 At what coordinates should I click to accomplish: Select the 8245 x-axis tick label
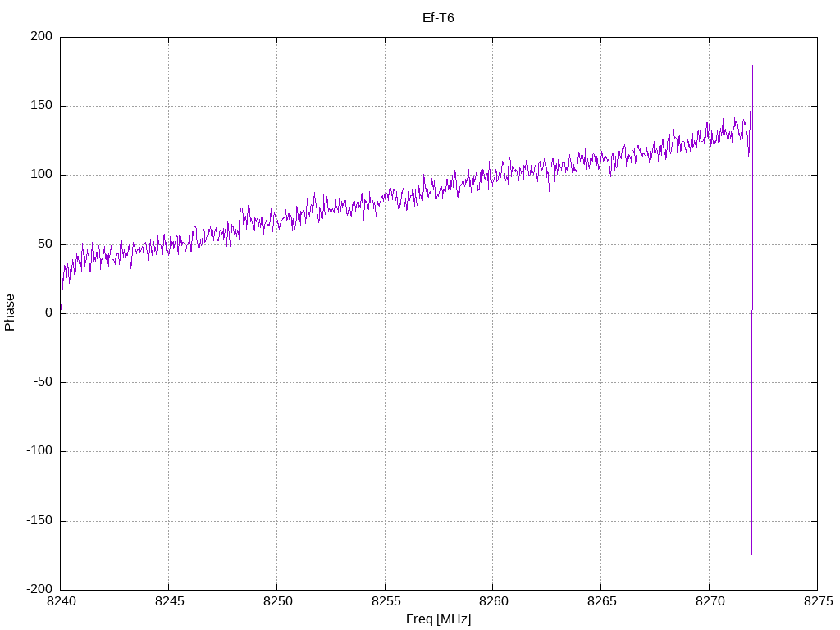[169, 603]
